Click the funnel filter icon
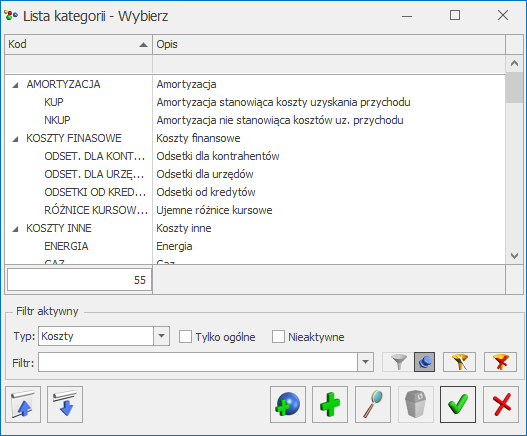Screen dimensions: 527x436 (x=399, y=362)
